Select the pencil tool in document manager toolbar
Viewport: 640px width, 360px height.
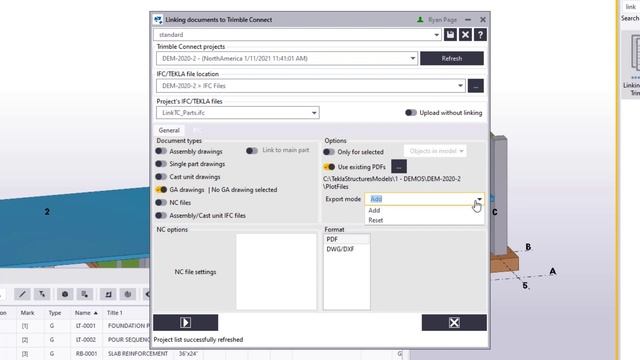[22, 294]
